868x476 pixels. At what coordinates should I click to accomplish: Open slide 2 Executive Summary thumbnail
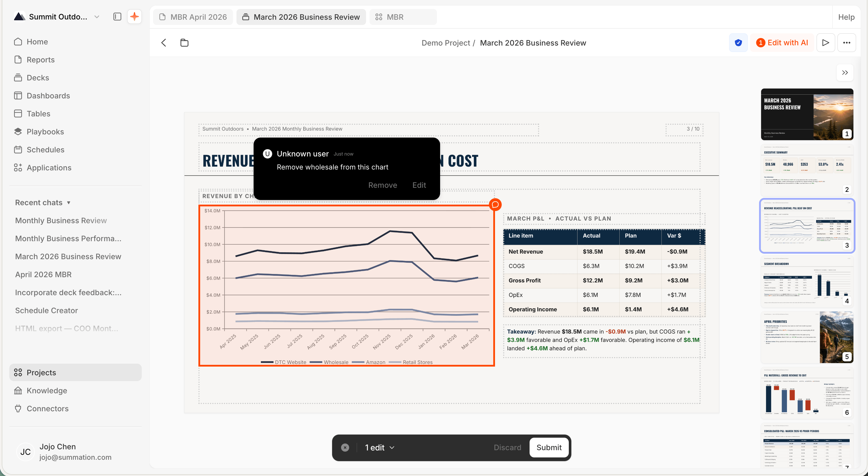click(807, 170)
